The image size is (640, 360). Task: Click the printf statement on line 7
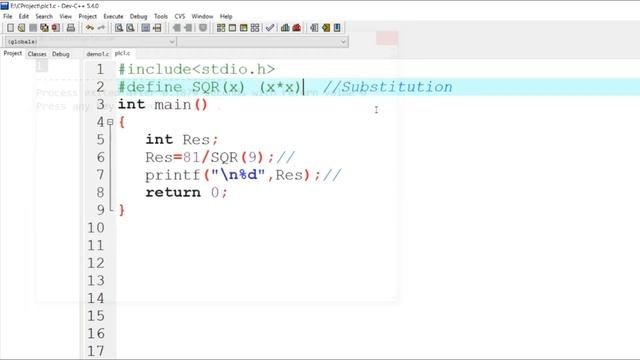click(233, 175)
